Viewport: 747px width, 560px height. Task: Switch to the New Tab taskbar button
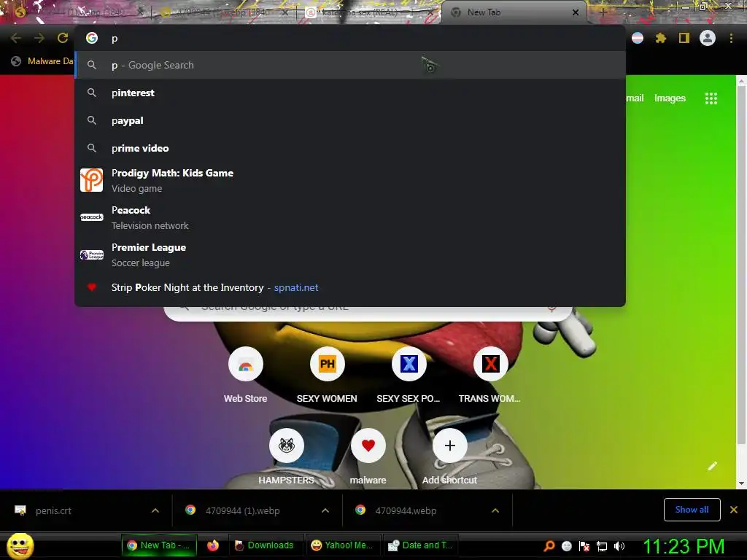158,545
